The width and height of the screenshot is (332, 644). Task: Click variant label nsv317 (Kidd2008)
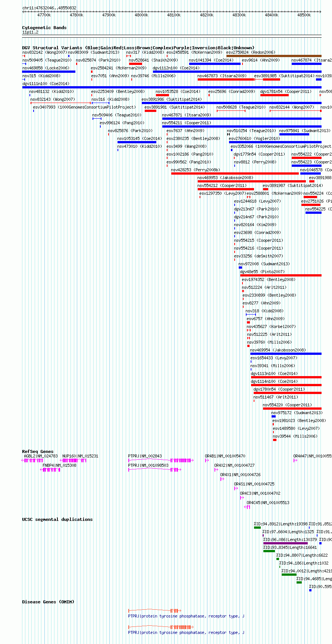pos(145,53)
